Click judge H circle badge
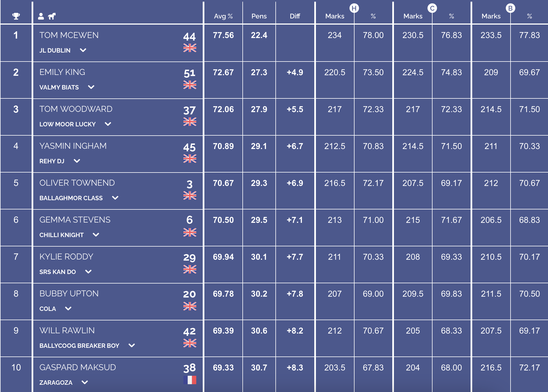Viewport: 548px width, 392px height. point(354,8)
